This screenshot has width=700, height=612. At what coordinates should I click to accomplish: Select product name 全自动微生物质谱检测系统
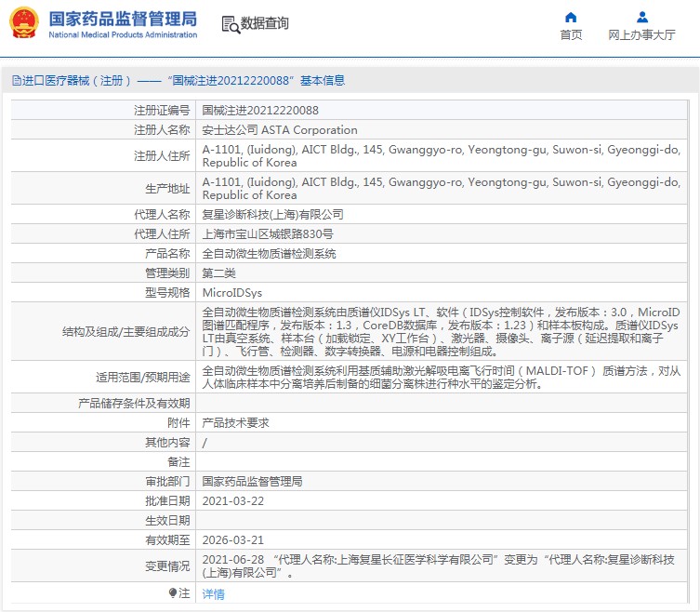(270, 254)
